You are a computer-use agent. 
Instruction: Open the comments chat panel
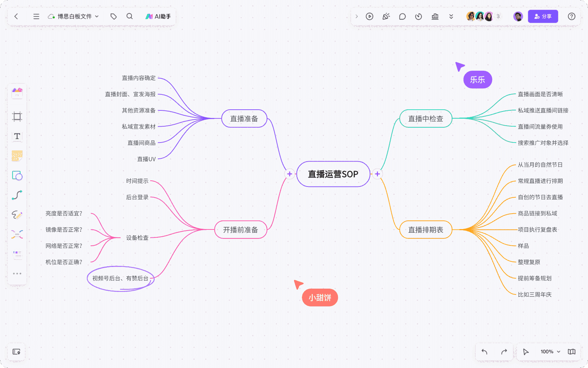tap(402, 16)
